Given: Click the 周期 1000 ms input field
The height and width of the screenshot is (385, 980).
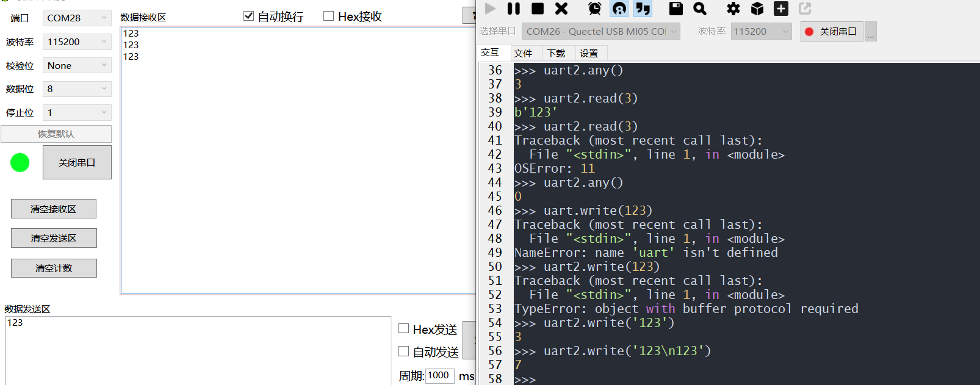Looking at the screenshot, I should [x=439, y=375].
